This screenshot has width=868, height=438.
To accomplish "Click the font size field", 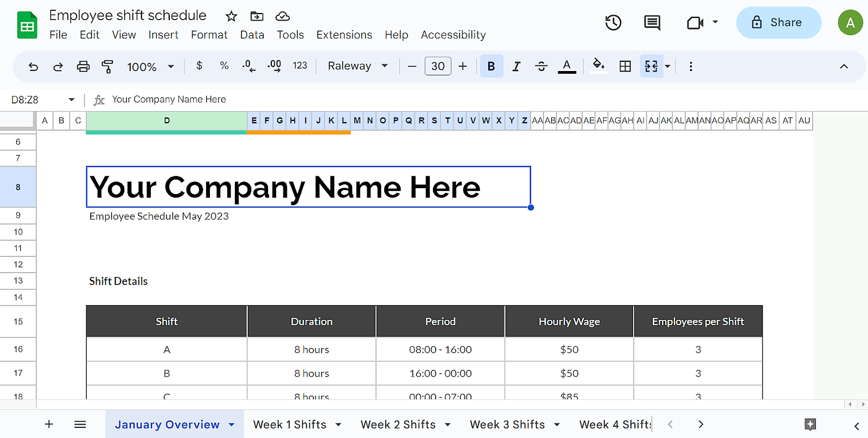I will (438, 66).
